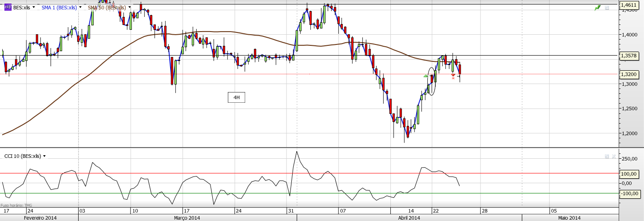Click the green buy arrow marker
The image size is (644, 221).
click(425, 76)
